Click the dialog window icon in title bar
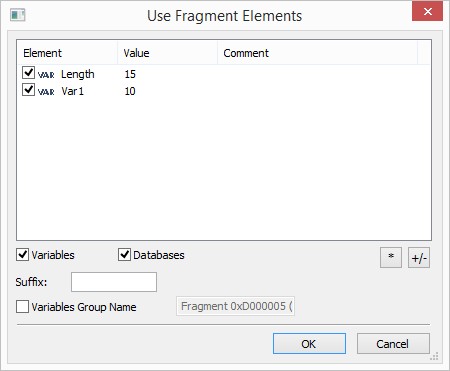 (x=18, y=15)
